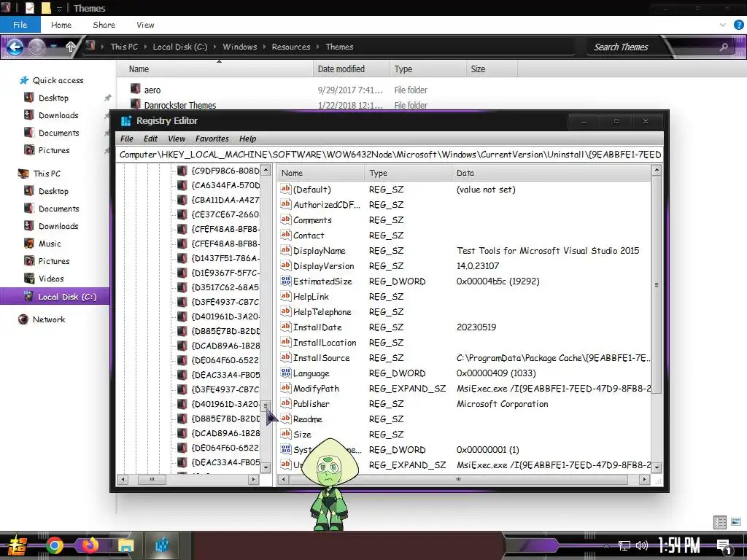Switch Explorer to large icons view
The height and width of the screenshot is (560, 747).
click(x=735, y=522)
